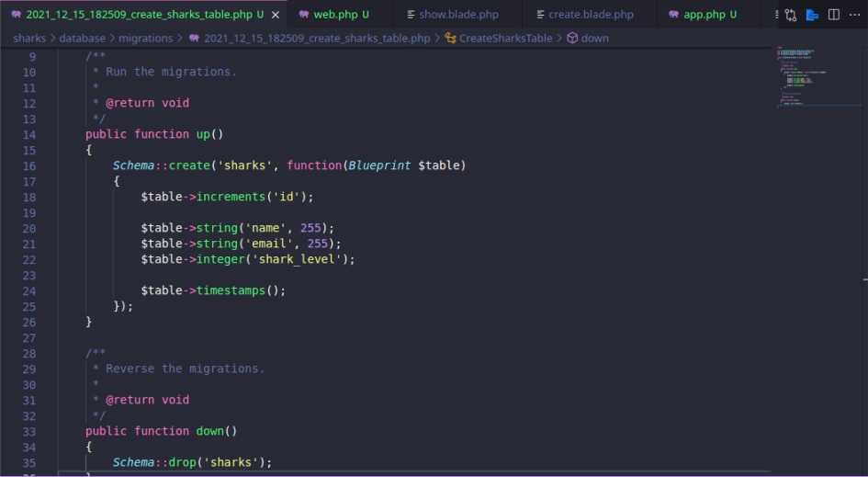868x477 pixels.
Task: Click the 'database' breadcrumb
Action: [82, 39]
